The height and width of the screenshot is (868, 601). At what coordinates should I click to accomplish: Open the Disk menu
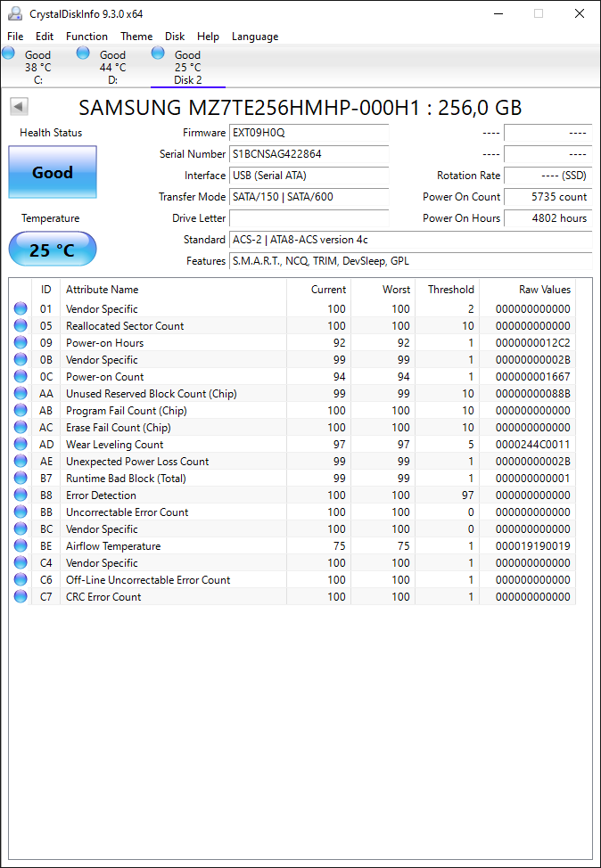tap(175, 37)
